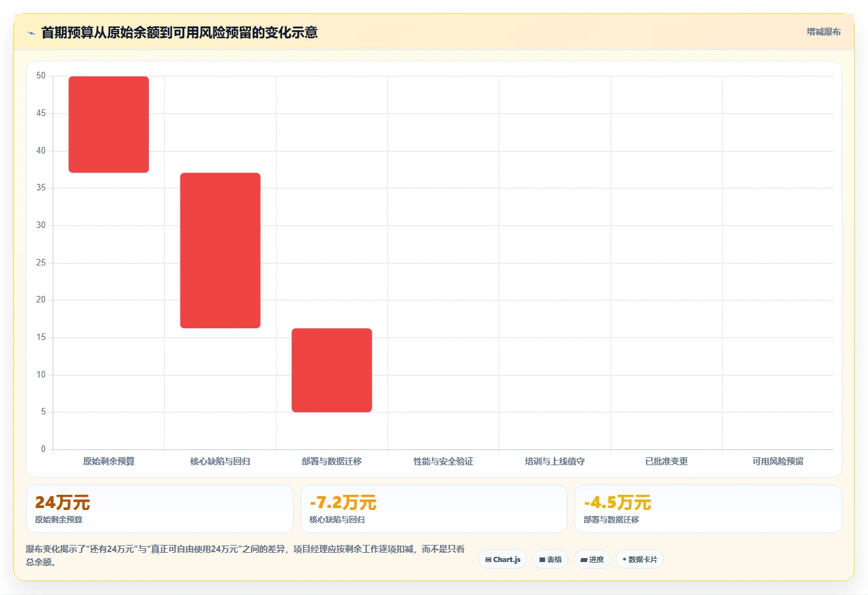Viewport: 868px width, 595px height.
Task: Select the 可用风险预留 x-axis label
Action: coord(778,461)
